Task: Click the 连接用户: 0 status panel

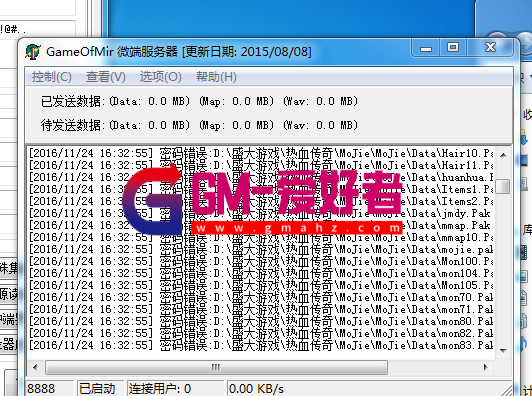Action: [175, 388]
